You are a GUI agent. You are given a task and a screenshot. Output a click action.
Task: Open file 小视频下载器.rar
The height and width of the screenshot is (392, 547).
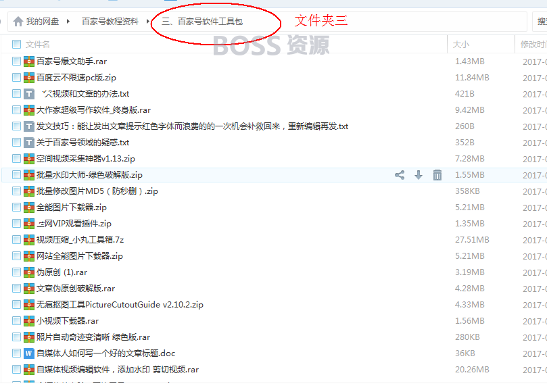coord(68,321)
